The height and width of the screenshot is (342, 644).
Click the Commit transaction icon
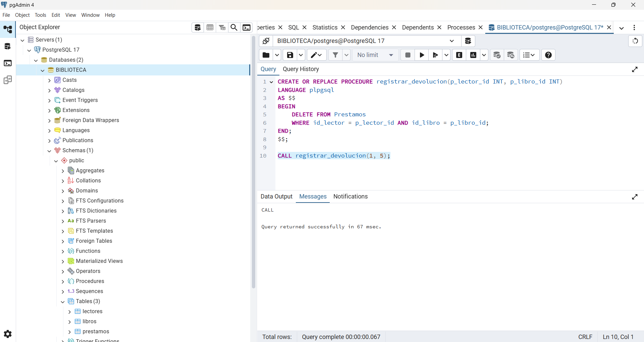click(x=497, y=55)
